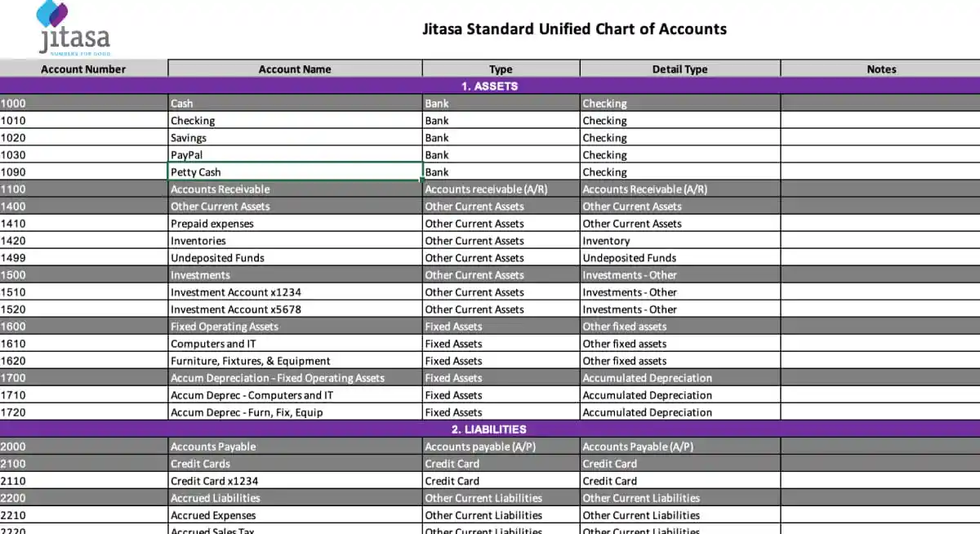Select 'Bank' type cell in row 1020
This screenshot has width=980, height=534.
click(501, 138)
